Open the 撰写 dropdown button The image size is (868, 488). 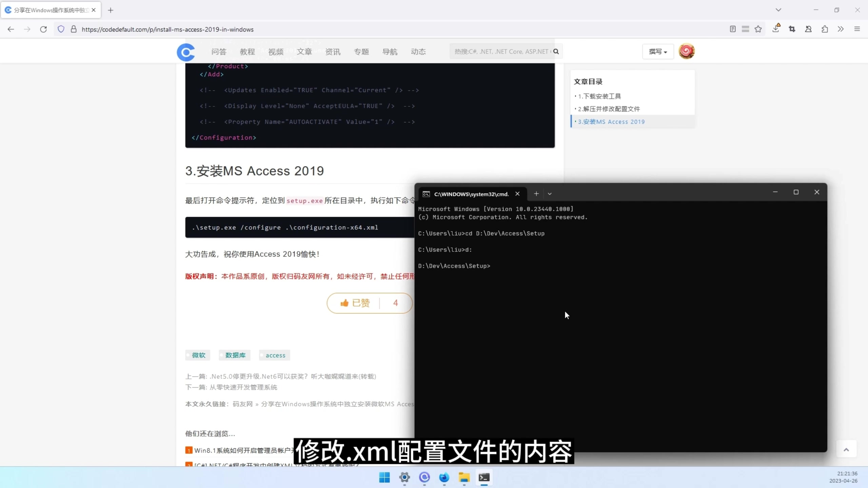pos(658,52)
